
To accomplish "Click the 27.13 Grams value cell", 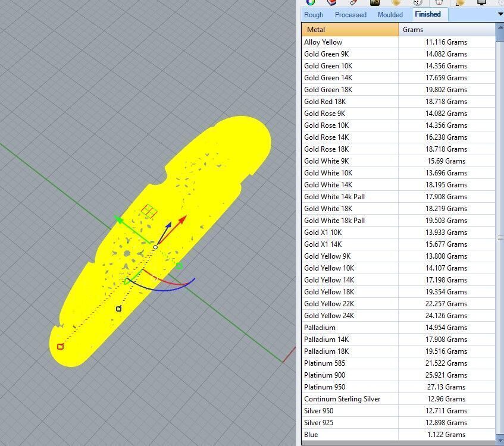I will [447, 387].
